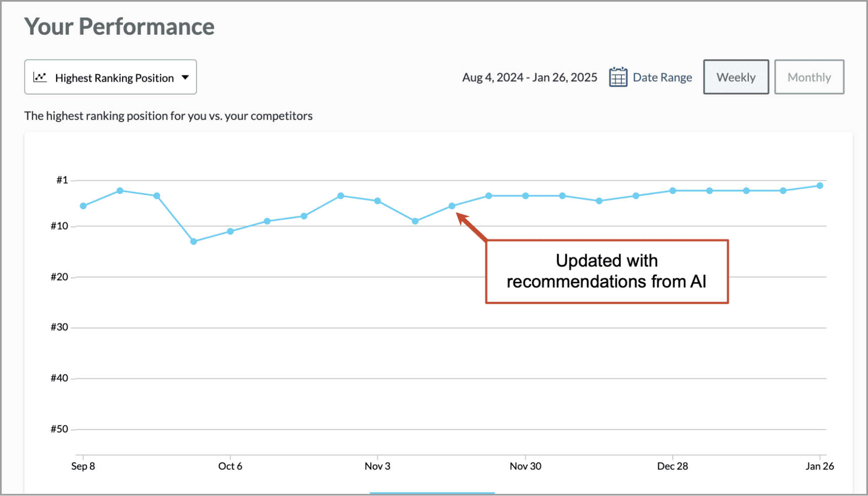The width and height of the screenshot is (868, 496).
Task: Click the calendar icon beside Date Range
Action: 618,77
